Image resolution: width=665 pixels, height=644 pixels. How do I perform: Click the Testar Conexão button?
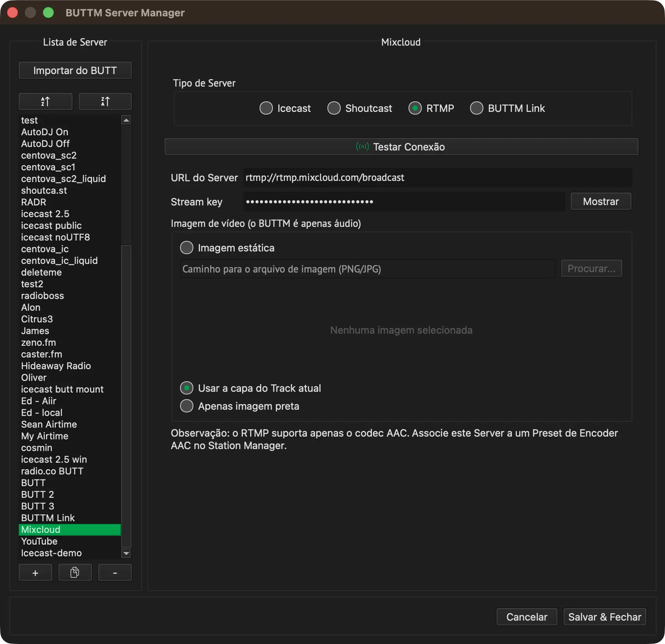[401, 147]
